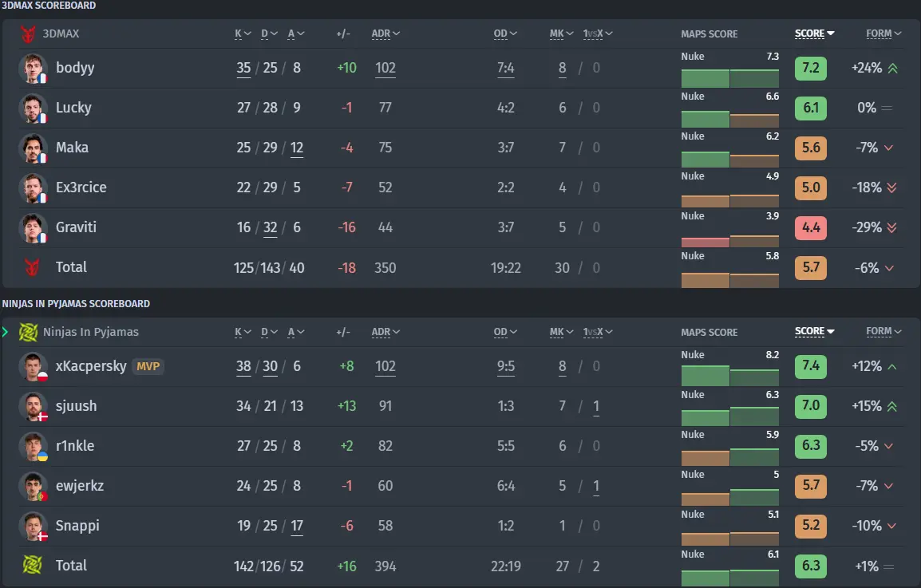Open xKacpersky's player avatar
921x588 pixels.
click(33, 366)
